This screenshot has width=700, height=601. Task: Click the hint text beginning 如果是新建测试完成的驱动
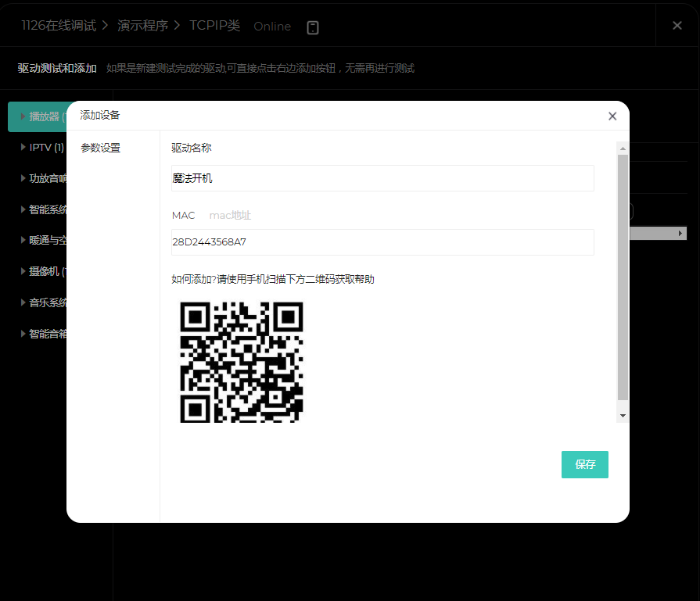pyautogui.click(x=260, y=68)
